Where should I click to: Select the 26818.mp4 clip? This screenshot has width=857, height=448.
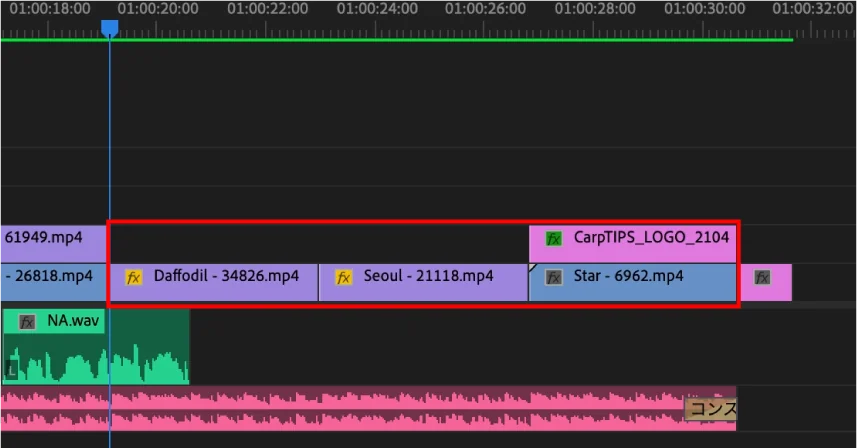[54, 282]
